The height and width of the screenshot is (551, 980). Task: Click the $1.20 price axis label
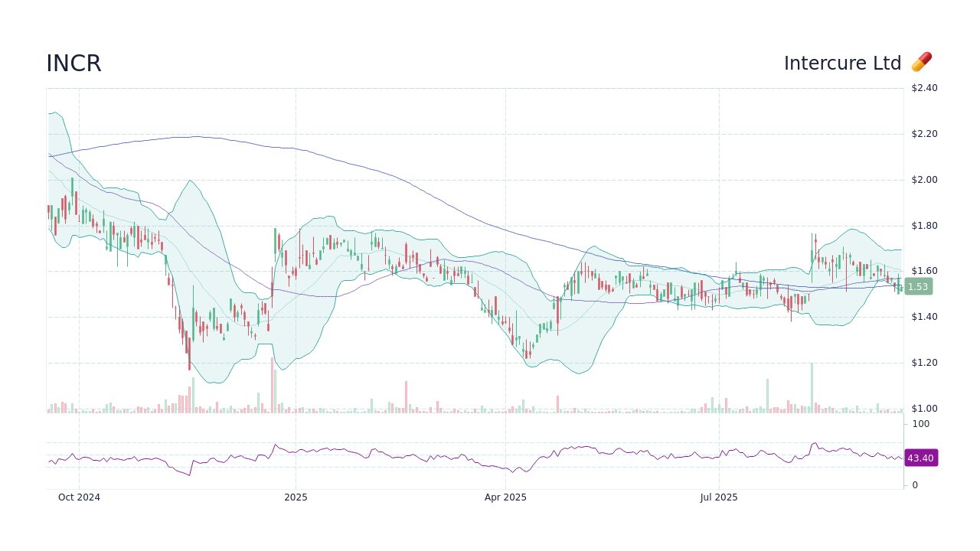click(x=924, y=363)
